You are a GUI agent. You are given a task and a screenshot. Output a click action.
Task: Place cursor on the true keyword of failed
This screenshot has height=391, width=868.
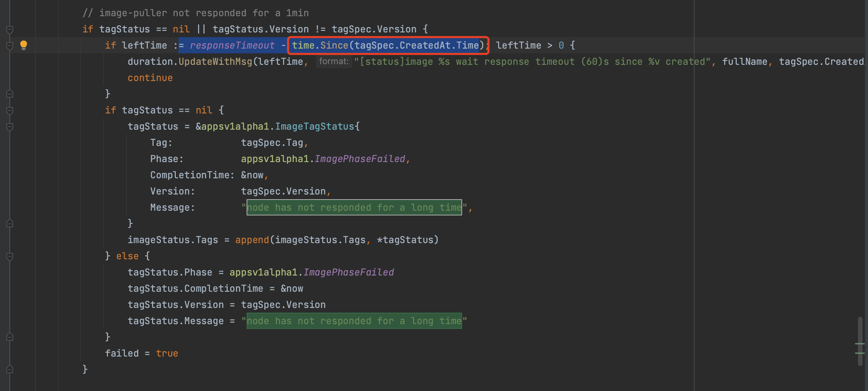(x=167, y=353)
